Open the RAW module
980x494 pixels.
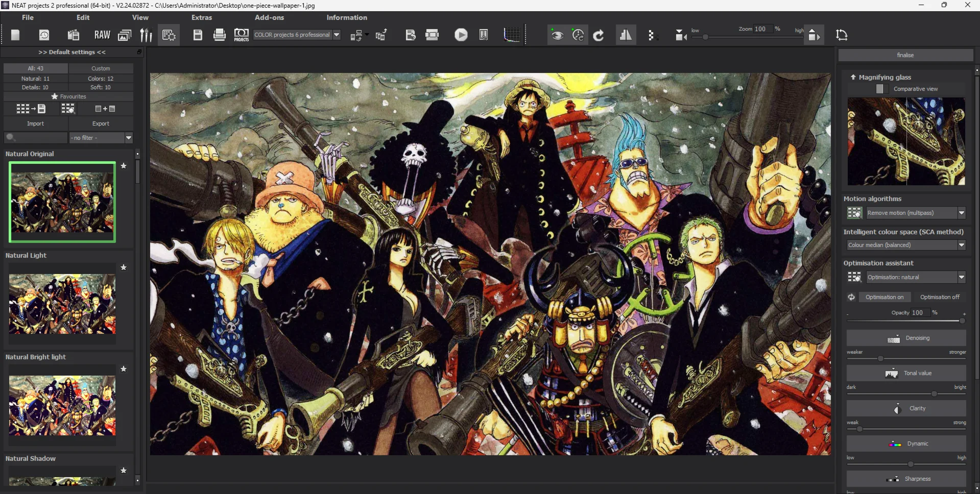(102, 35)
